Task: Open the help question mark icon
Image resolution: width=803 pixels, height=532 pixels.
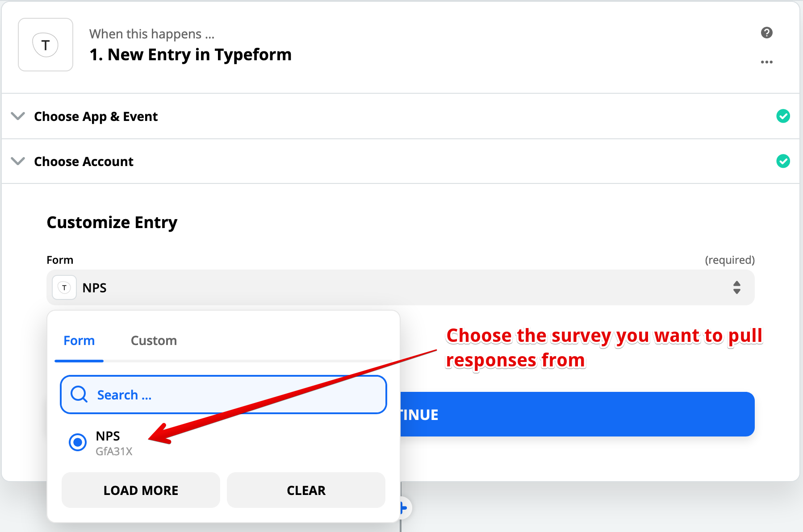Action: click(x=766, y=33)
